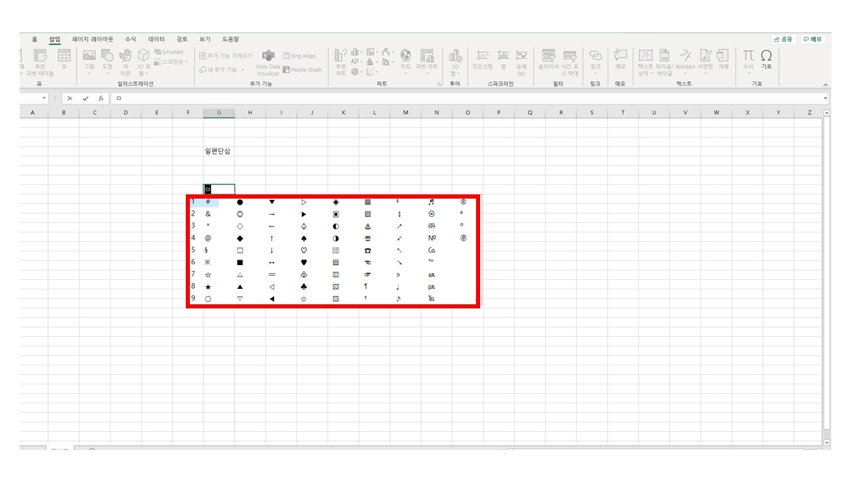Insert 승패(W) sparkline
This screenshot has height=488, width=868.
[x=521, y=62]
